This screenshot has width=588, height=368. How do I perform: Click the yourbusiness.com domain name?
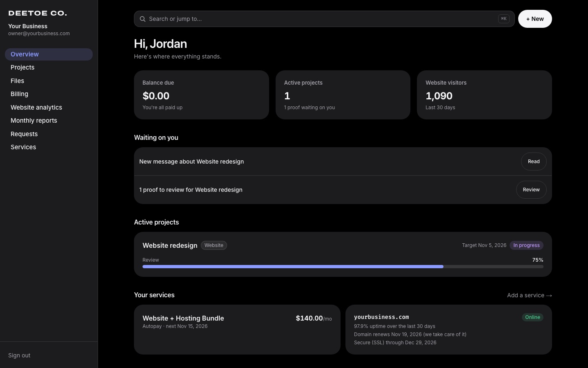tap(381, 317)
